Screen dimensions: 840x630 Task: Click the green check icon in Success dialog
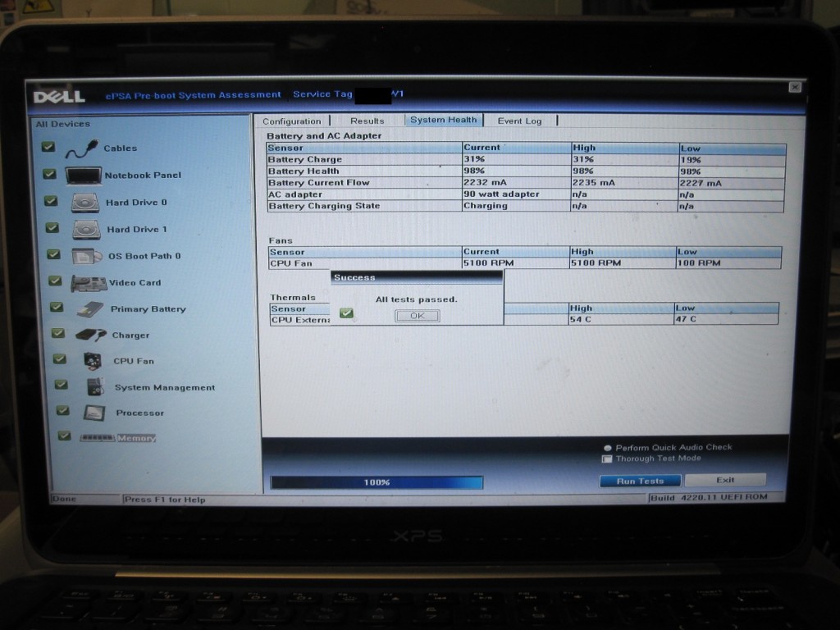[347, 313]
